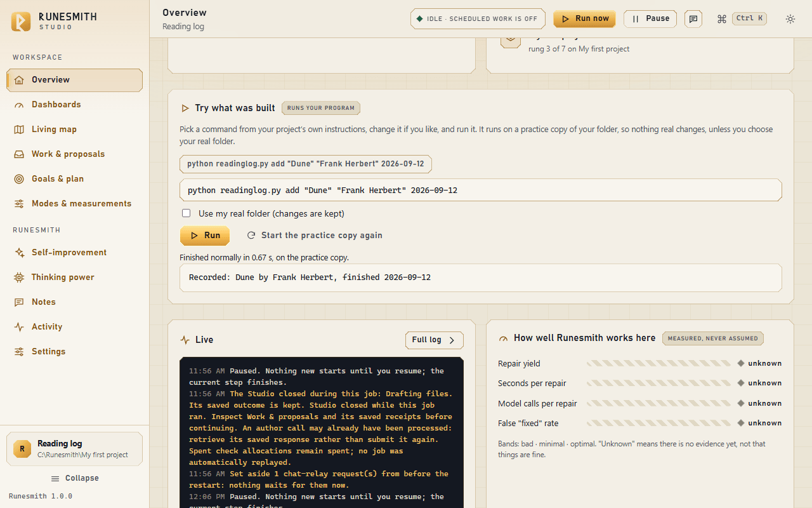Open Dashboards via its gauge icon
Screen dimensions: 812x508
click(19, 105)
